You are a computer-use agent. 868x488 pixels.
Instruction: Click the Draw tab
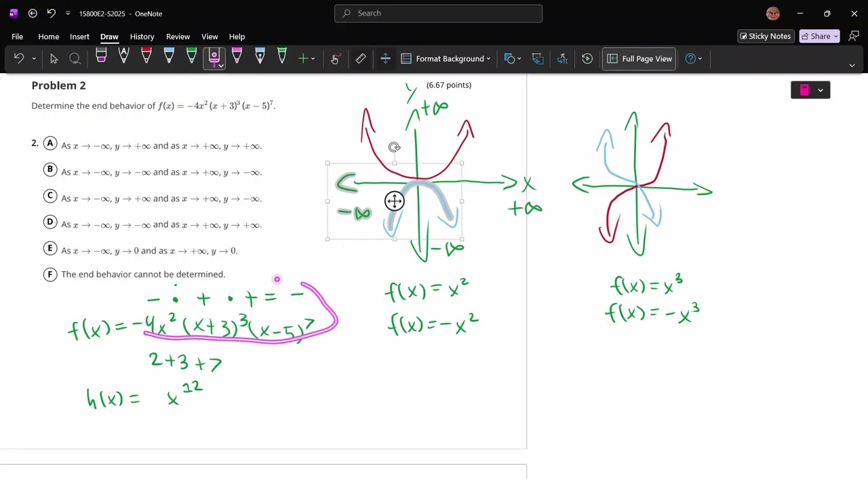click(x=109, y=37)
